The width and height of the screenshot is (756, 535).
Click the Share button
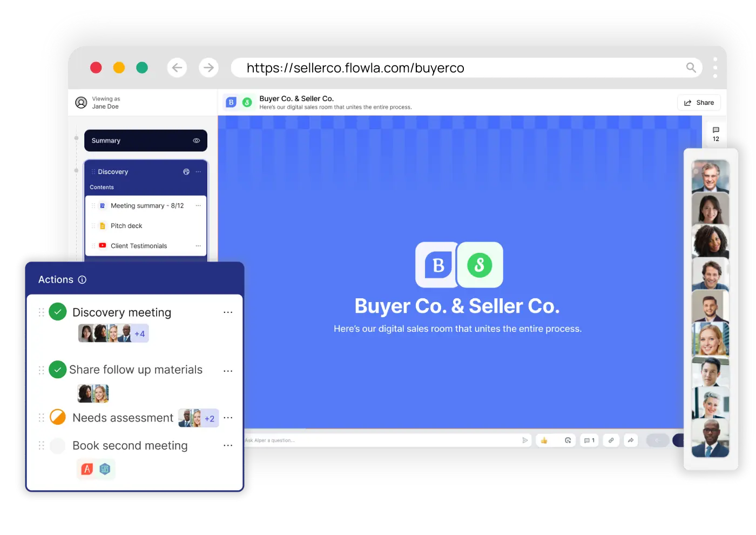(x=699, y=103)
